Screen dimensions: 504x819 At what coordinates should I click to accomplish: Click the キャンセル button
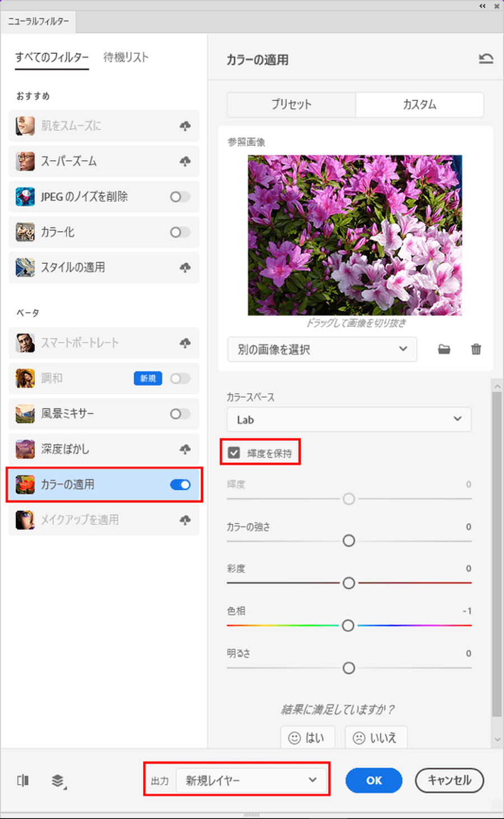pyautogui.click(x=449, y=780)
